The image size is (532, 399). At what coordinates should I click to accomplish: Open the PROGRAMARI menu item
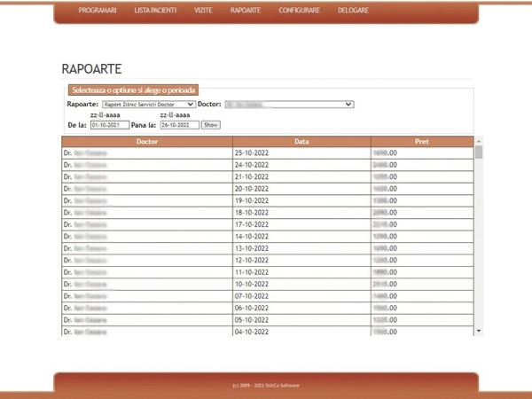click(x=98, y=11)
